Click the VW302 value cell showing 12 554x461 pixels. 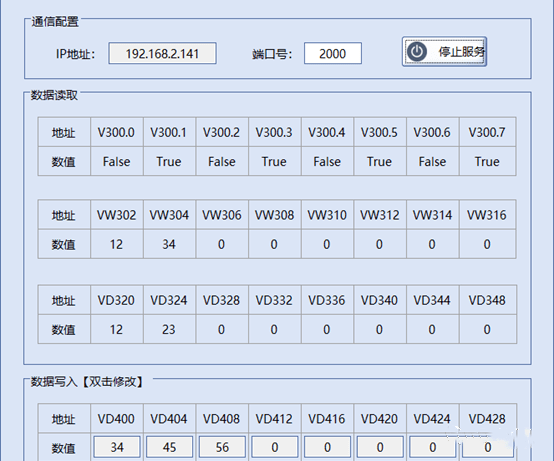click(117, 244)
